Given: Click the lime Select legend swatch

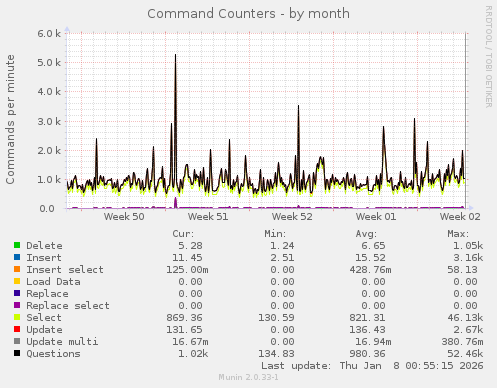Looking at the screenshot, I should [17, 317].
